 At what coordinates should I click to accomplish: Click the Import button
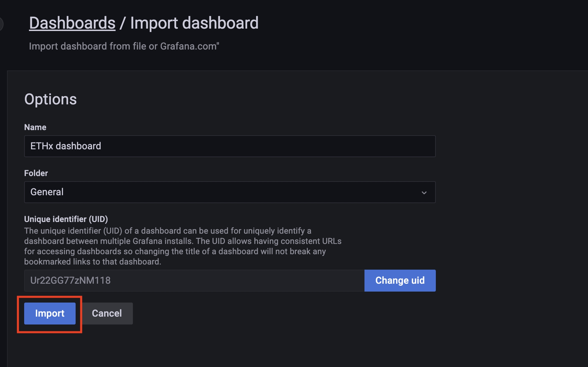[50, 313]
